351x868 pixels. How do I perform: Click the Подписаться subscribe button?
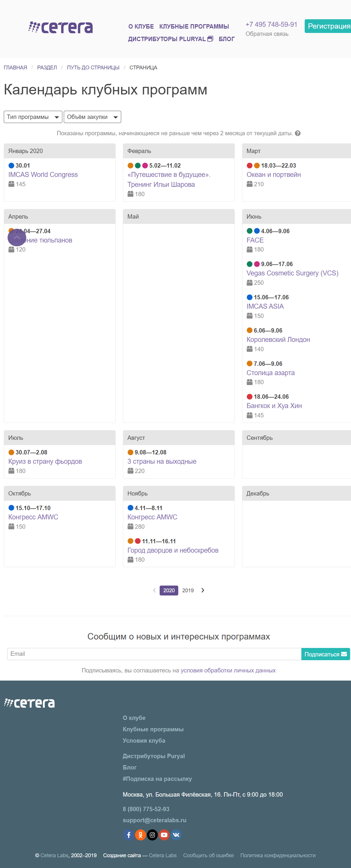pyautogui.click(x=325, y=654)
